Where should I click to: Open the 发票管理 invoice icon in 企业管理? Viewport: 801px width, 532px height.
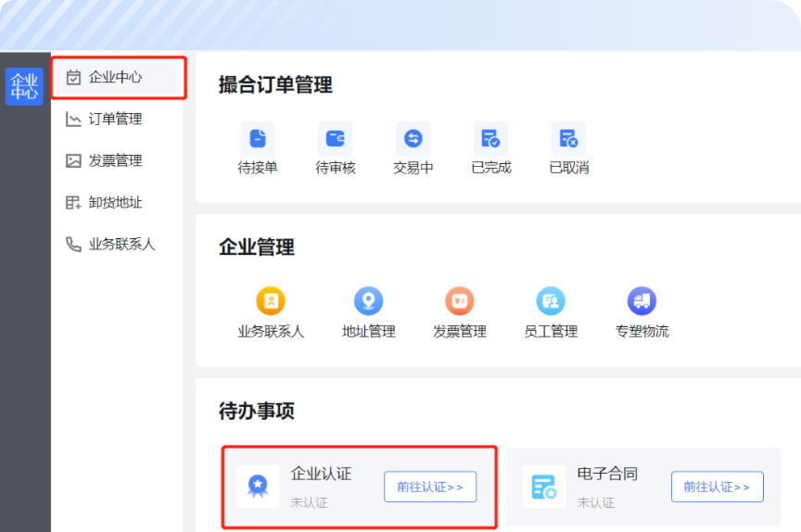coord(460,300)
